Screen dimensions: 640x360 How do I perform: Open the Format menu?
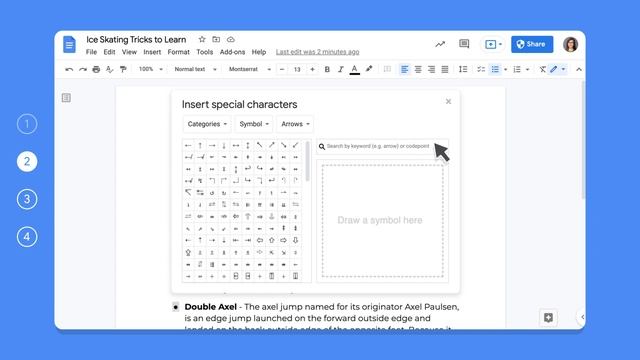coord(178,52)
